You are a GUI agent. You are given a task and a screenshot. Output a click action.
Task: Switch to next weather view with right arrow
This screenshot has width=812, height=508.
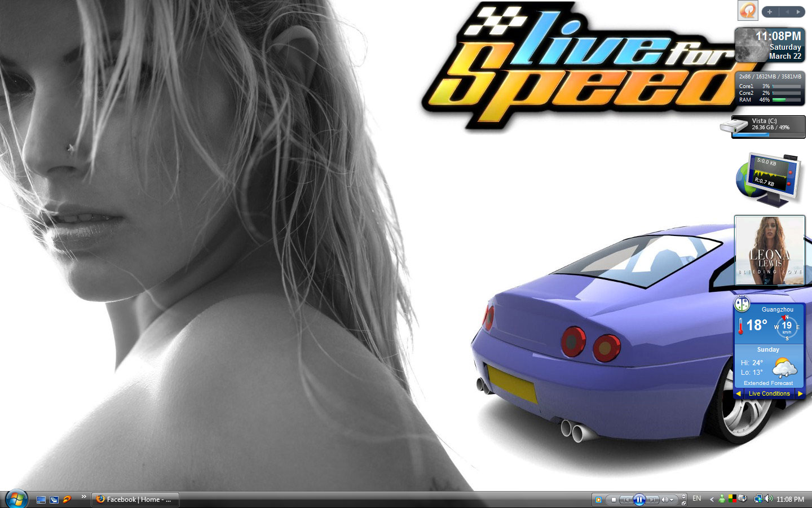pyautogui.click(x=800, y=394)
